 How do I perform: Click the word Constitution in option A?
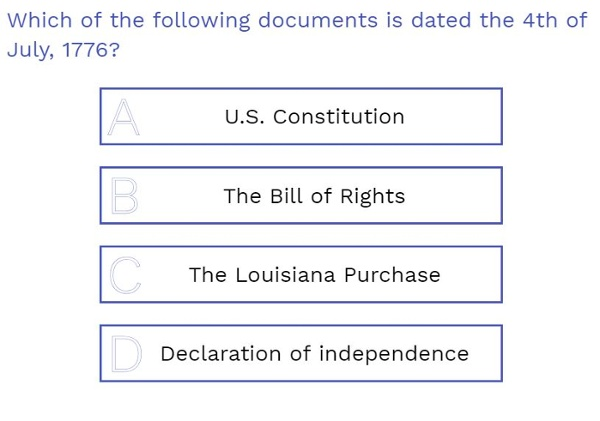tap(339, 117)
